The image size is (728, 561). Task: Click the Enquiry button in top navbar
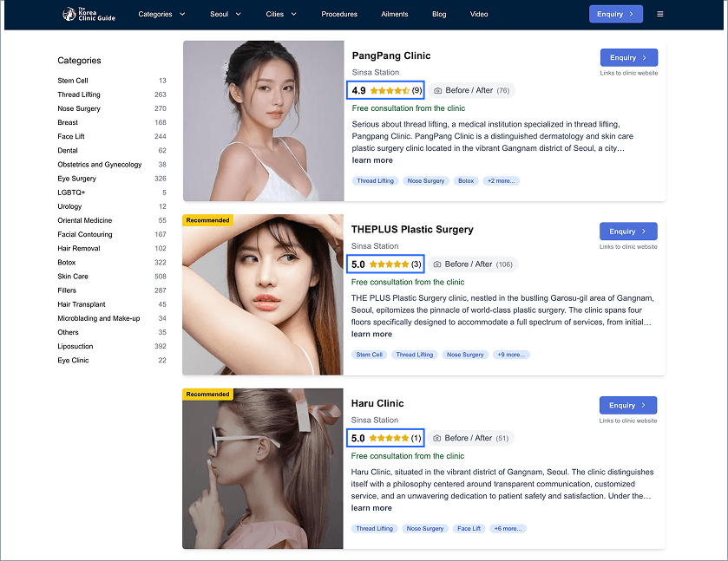616,14
